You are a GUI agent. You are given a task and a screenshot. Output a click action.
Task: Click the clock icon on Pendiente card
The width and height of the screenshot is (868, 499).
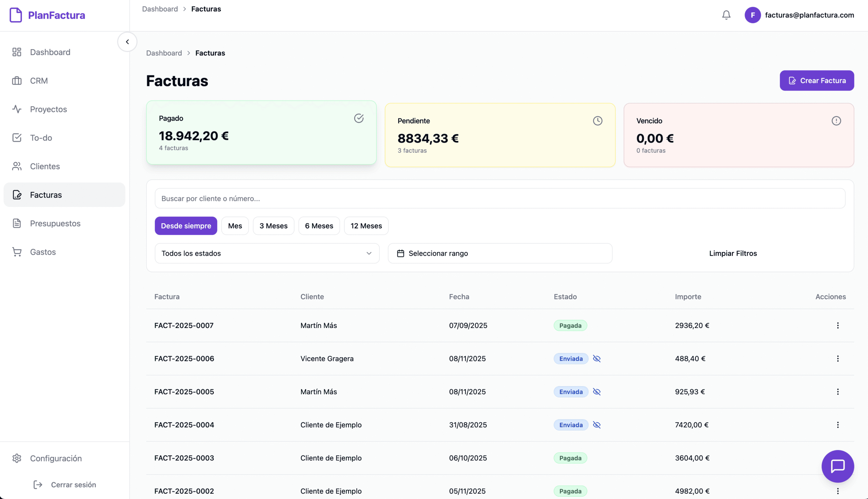tap(597, 121)
